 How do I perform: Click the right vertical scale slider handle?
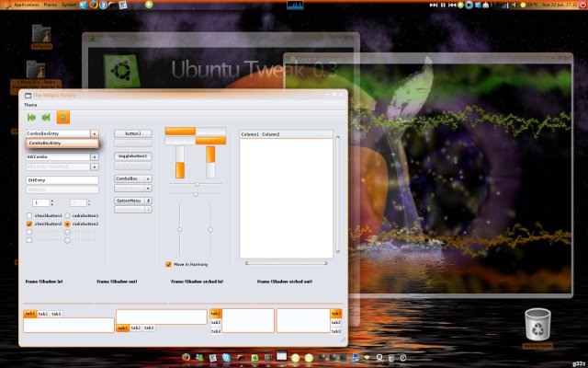pyautogui.click(x=210, y=230)
